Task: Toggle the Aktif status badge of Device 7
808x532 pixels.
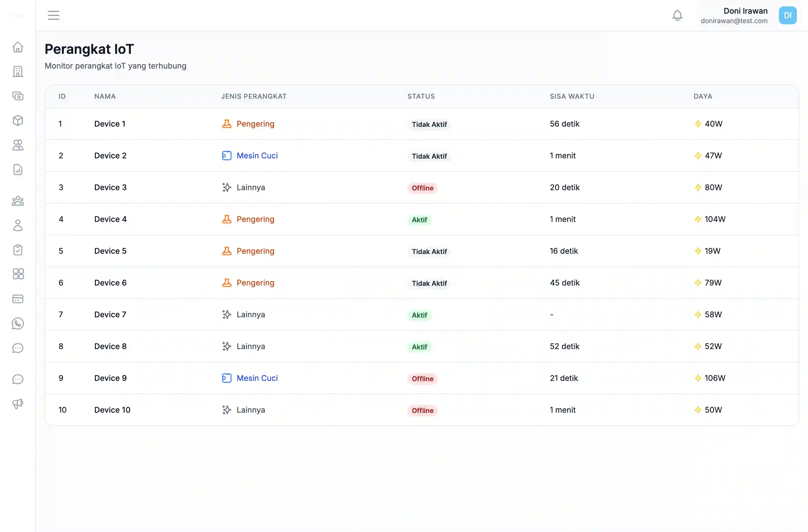Action: pos(420,315)
